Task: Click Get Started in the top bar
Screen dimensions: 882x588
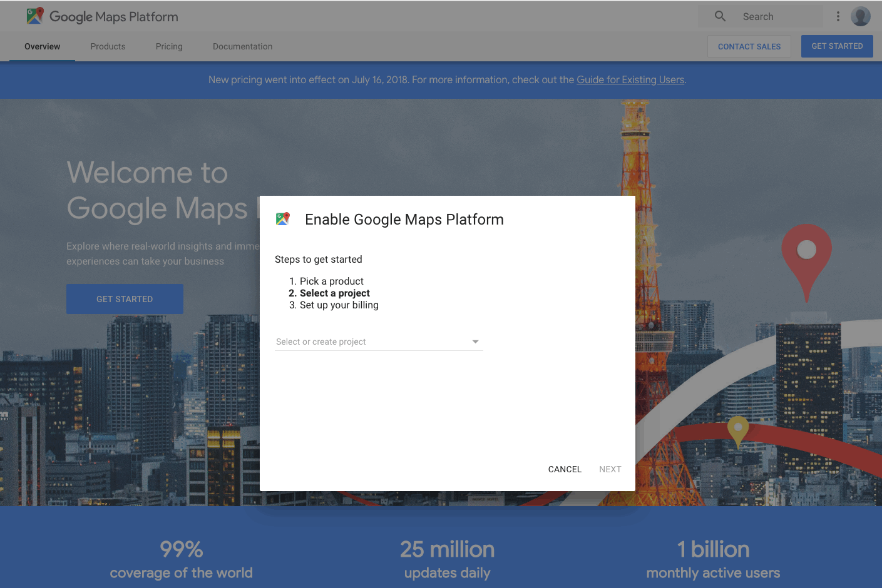Action: tap(837, 46)
